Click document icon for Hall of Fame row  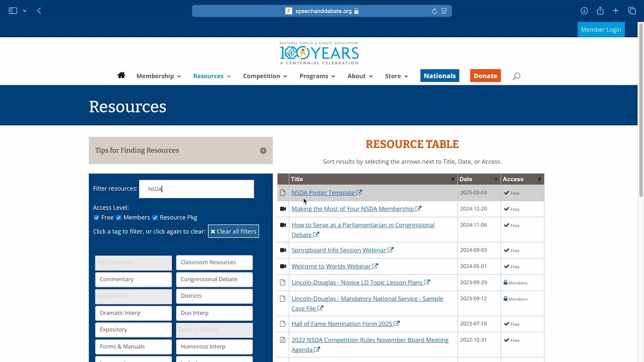point(283,324)
